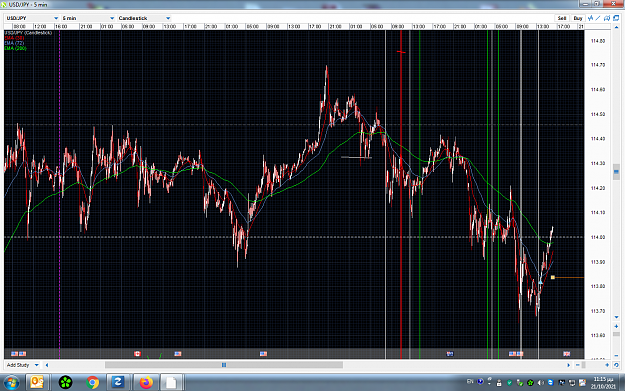Click the Canadian flag news event marker
Image resolution: width=625 pixels, height=391 pixels.
[x=138, y=354]
